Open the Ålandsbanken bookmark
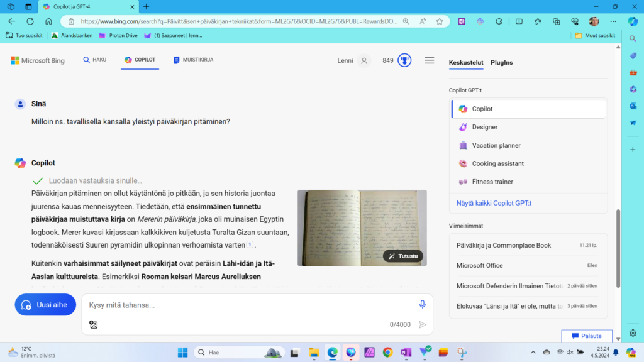 click(72, 36)
